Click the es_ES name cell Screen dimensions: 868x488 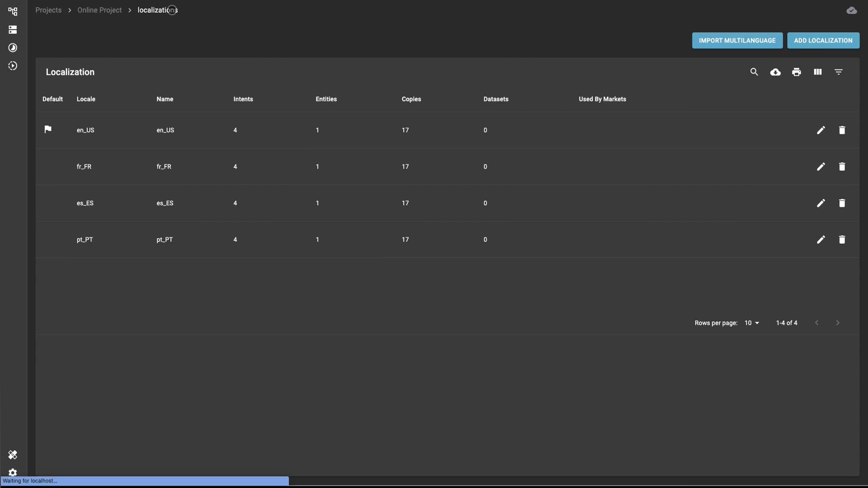click(x=165, y=203)
